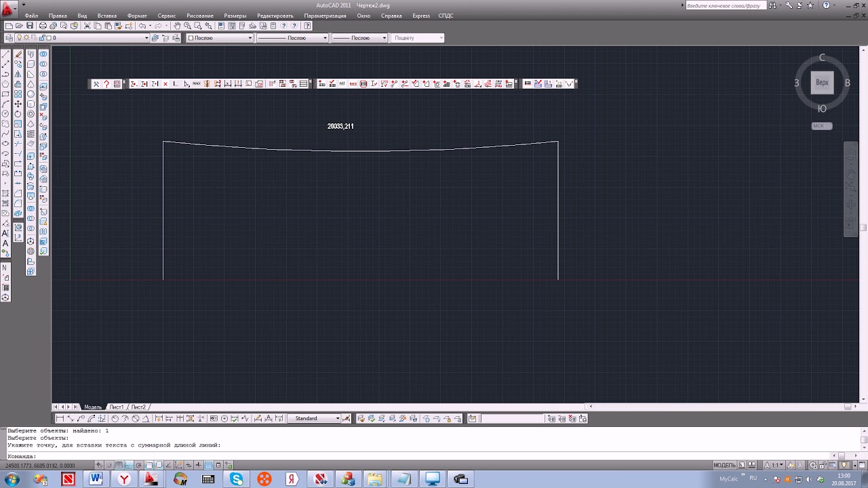
Task: Activate the Pan hand tool
Action: click(x=177, y=26)
